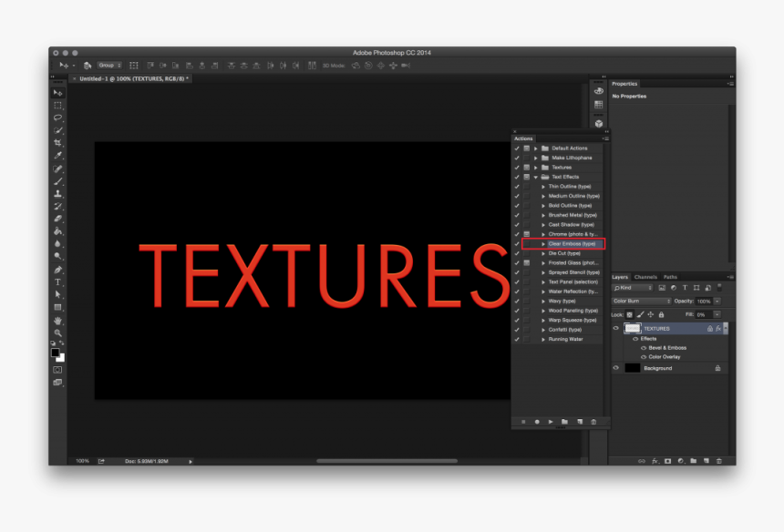Create new action set folder icon
This screenshot has height=532, width=784.
[564, 422]
